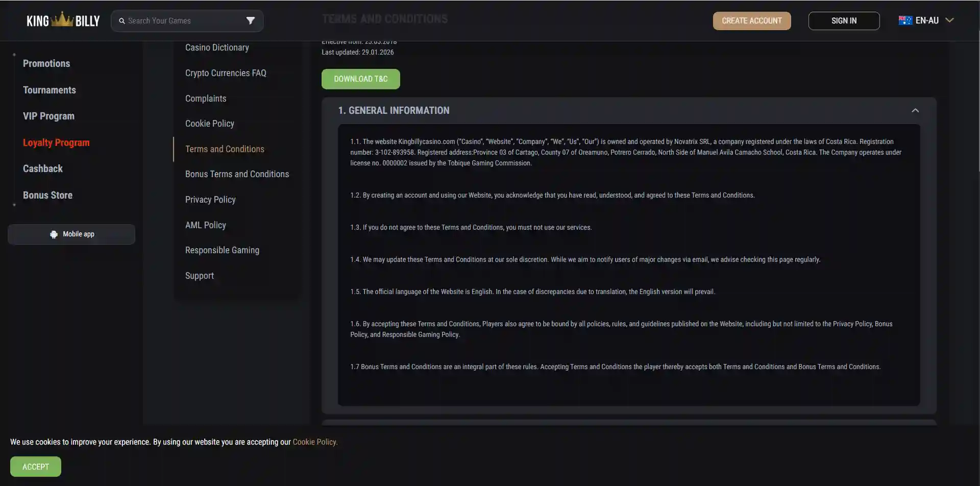
Task: Open the Mobile app button
Action: coord(71,234)
